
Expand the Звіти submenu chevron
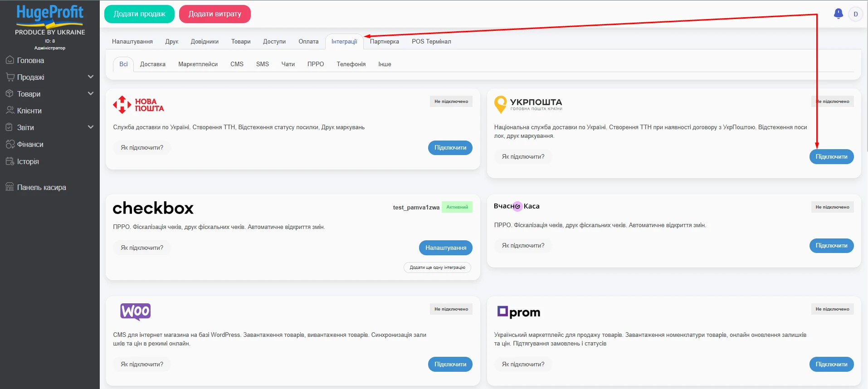(91, 127)
